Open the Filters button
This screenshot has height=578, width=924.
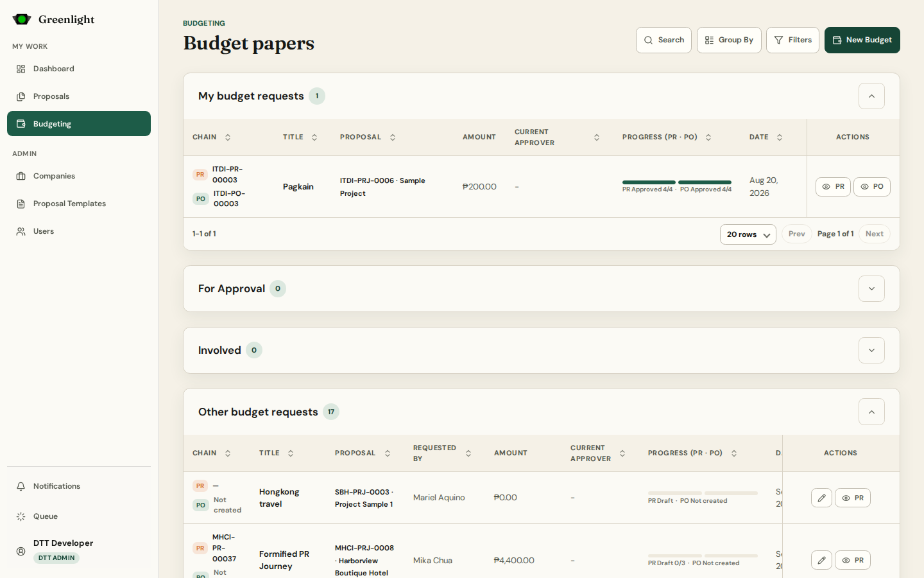click(792, 40)
